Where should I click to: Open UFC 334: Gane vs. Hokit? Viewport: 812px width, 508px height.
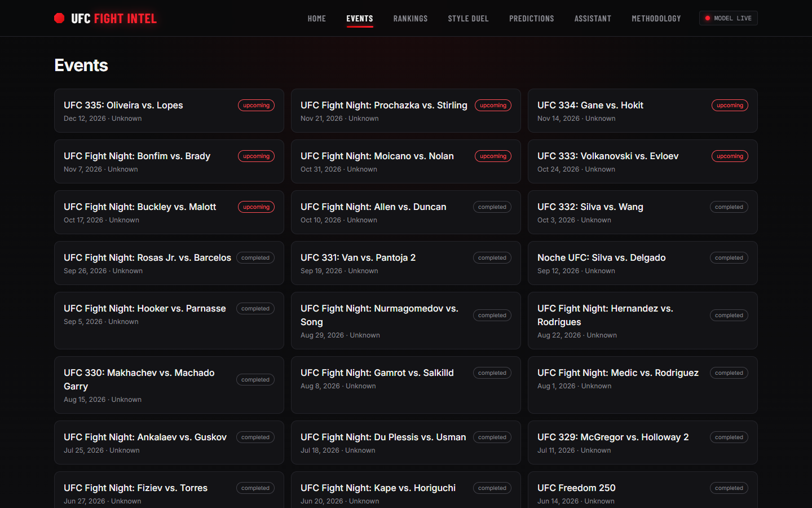coord(643,111)
